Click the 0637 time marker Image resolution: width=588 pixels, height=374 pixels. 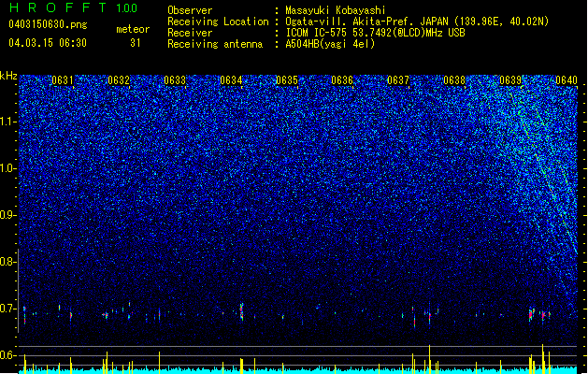[x=398, y=80]
